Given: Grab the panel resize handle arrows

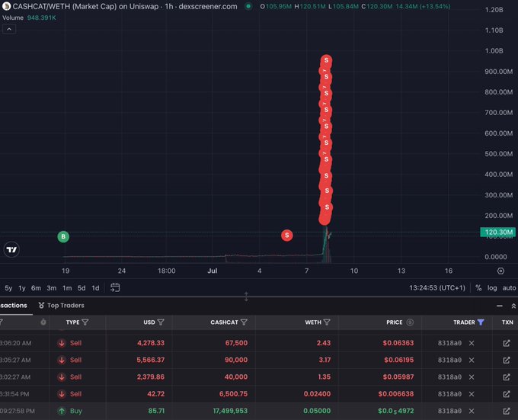Looking at the screenshot, I should 246,297.
